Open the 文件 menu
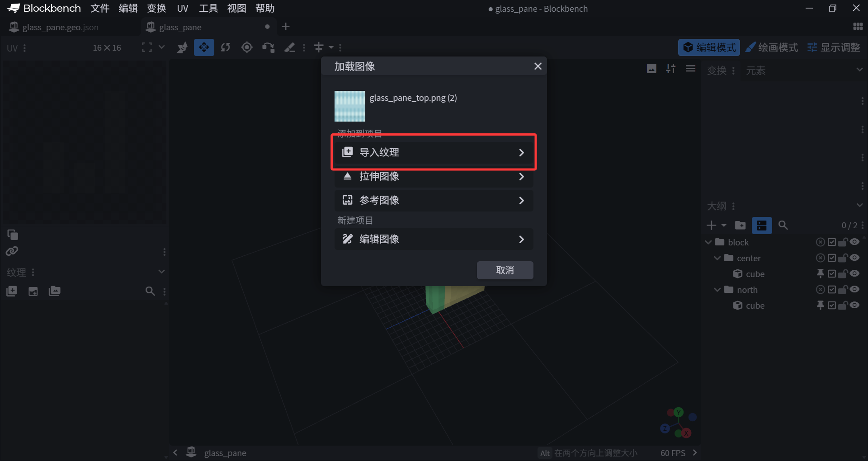 pyautogui.click(x=100, y=9)
